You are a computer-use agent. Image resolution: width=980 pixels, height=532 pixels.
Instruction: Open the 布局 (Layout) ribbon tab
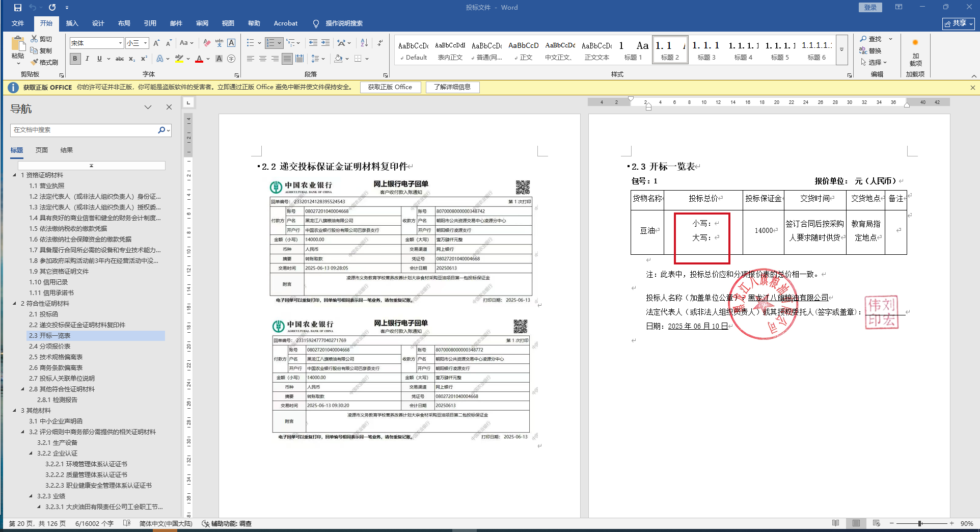(x=124, y=23)
